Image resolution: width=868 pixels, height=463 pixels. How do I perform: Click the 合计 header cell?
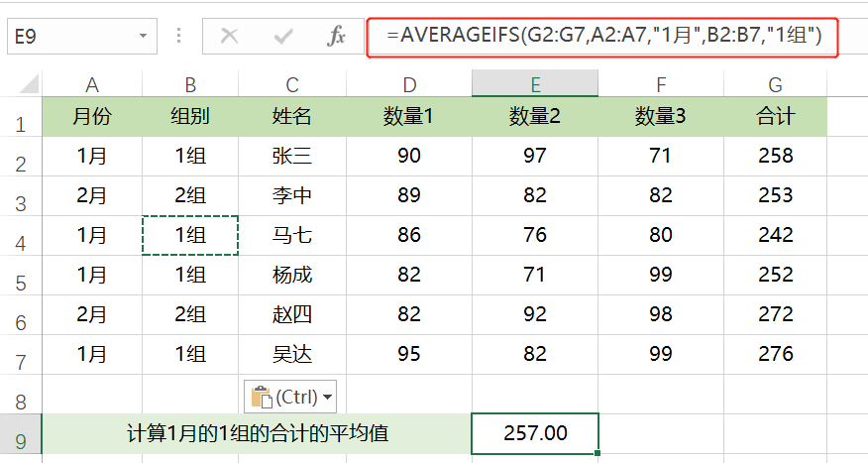point(775,117)
